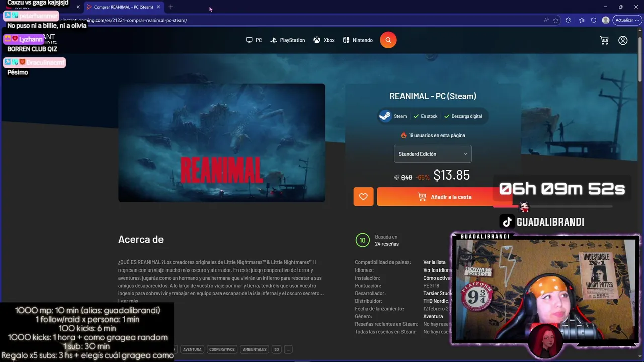Viewport: 644px width, 362px height.
Task: Click the PlayStation logo icon
Action: click(x=274, y=40)
